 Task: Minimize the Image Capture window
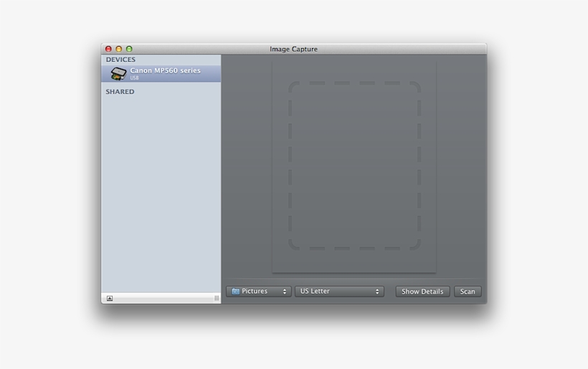[x=119, y=49]
